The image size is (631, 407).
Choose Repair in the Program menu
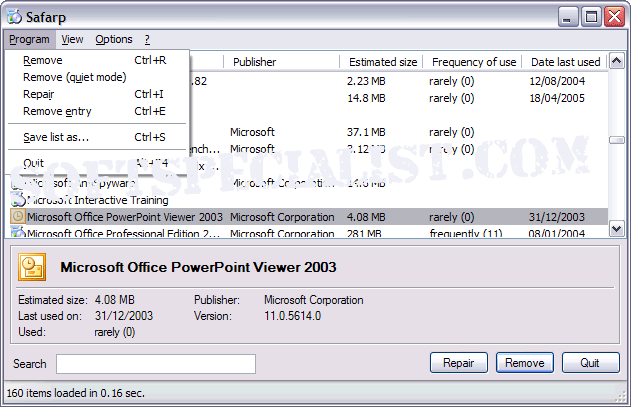coord(97,94)
